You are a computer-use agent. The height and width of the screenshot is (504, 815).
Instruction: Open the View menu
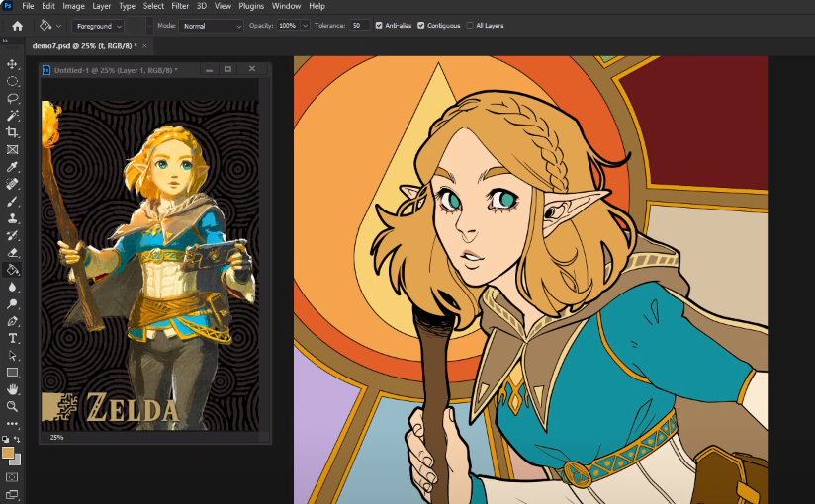(223, 6)
